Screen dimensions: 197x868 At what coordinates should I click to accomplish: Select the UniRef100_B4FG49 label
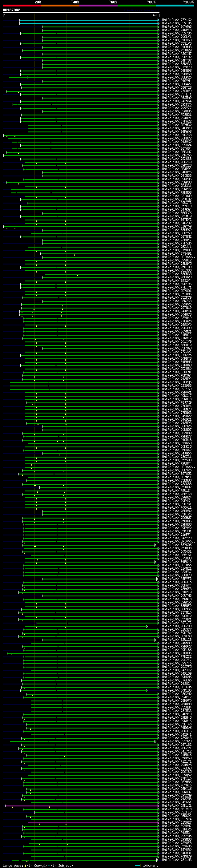coord(177,562)
